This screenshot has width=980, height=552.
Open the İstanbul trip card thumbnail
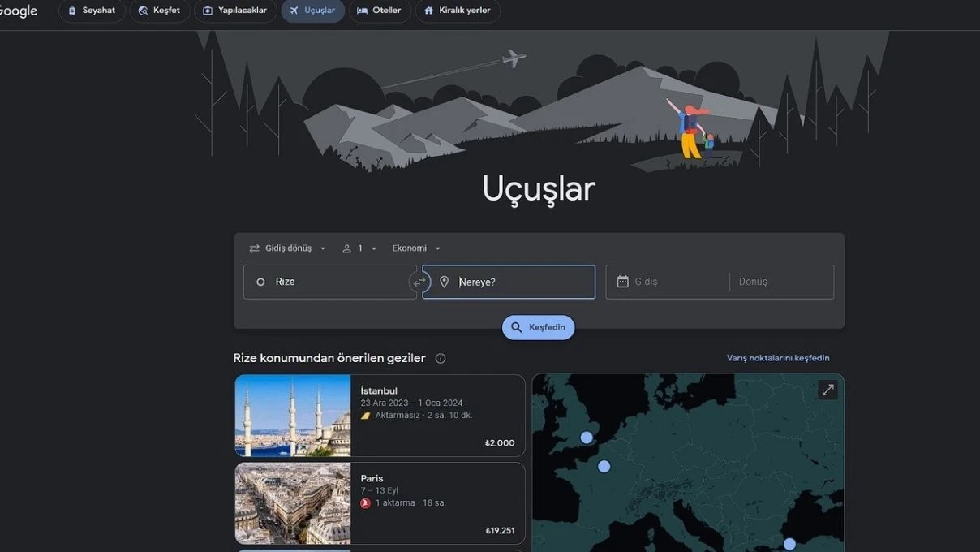(x=293, y=416)
